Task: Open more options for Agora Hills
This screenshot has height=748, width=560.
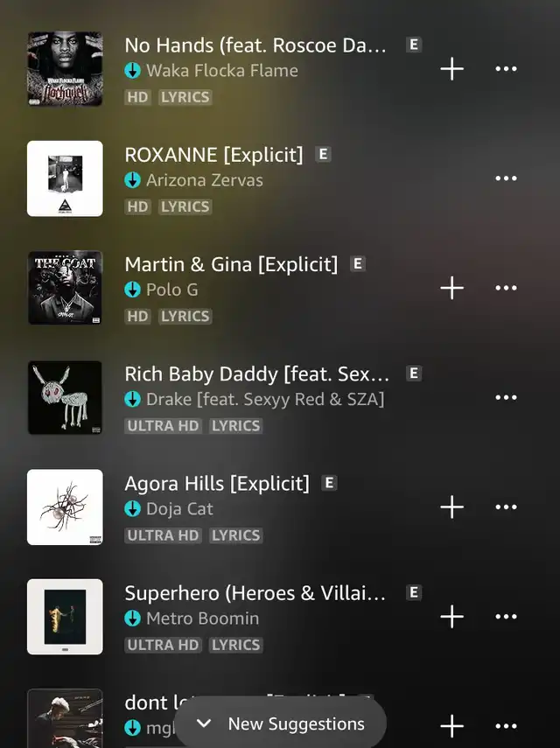Action: click(x=506, y=507)
